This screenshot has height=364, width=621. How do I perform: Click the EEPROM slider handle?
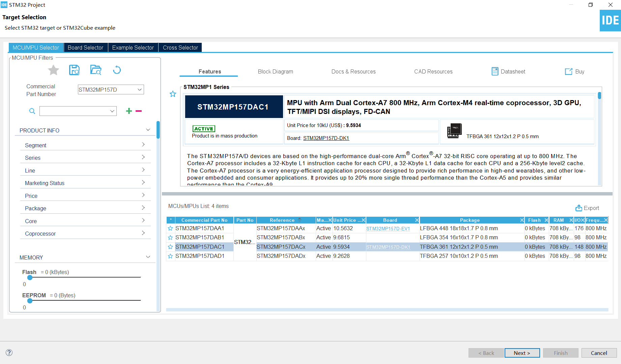click(x=30, y=301)
